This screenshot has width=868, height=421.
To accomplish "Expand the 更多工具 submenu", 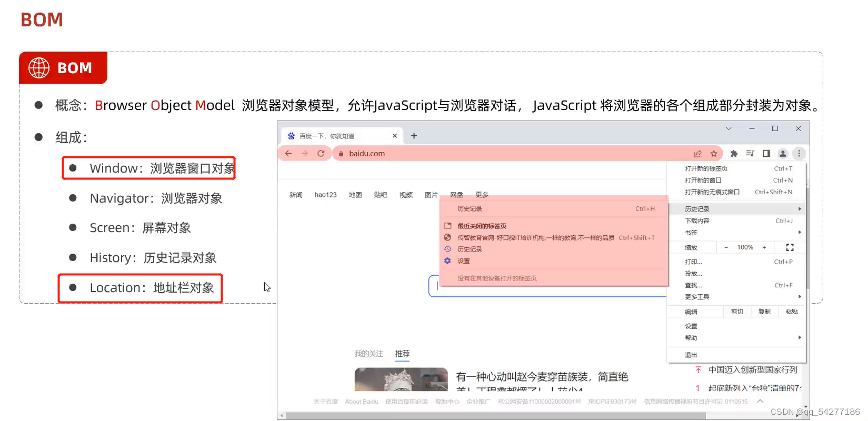I will [736, 297].
